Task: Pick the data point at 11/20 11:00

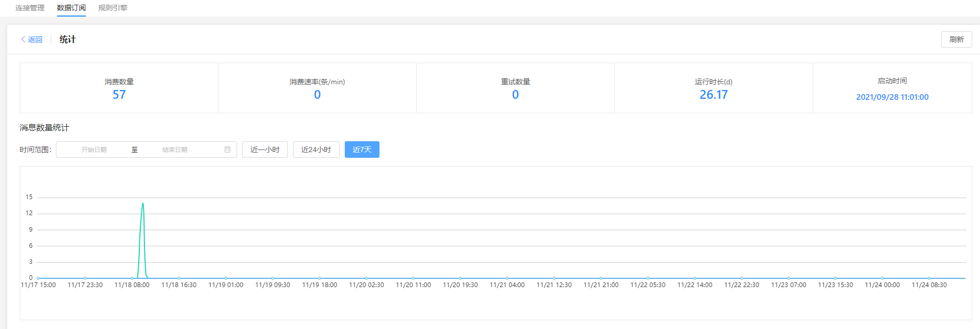Action: [x=413, y=278]
